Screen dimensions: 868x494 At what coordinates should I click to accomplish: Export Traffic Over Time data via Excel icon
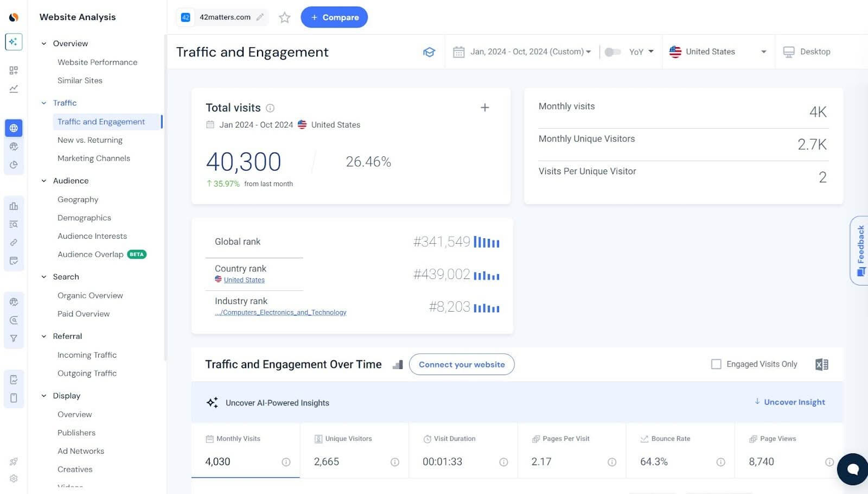click(x=821, y=364)
